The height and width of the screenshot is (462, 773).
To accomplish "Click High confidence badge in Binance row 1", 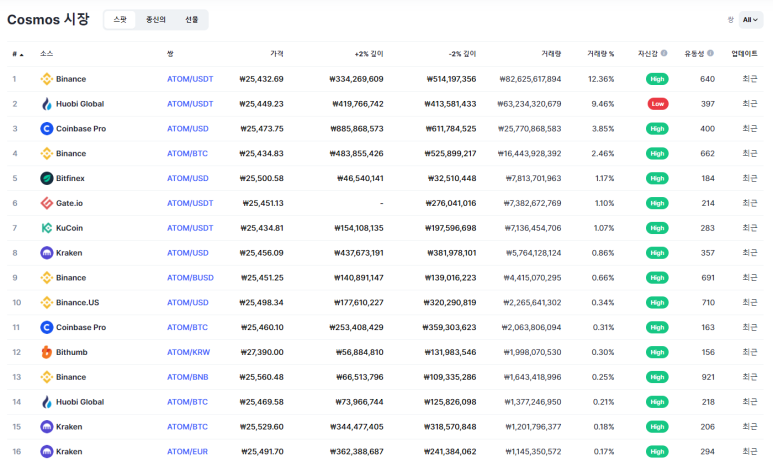I will click(x=657, y=79).
